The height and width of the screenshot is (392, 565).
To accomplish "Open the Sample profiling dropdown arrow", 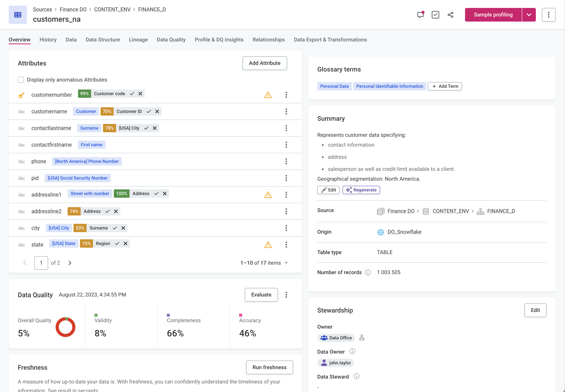I will click(x=529, y=15).
